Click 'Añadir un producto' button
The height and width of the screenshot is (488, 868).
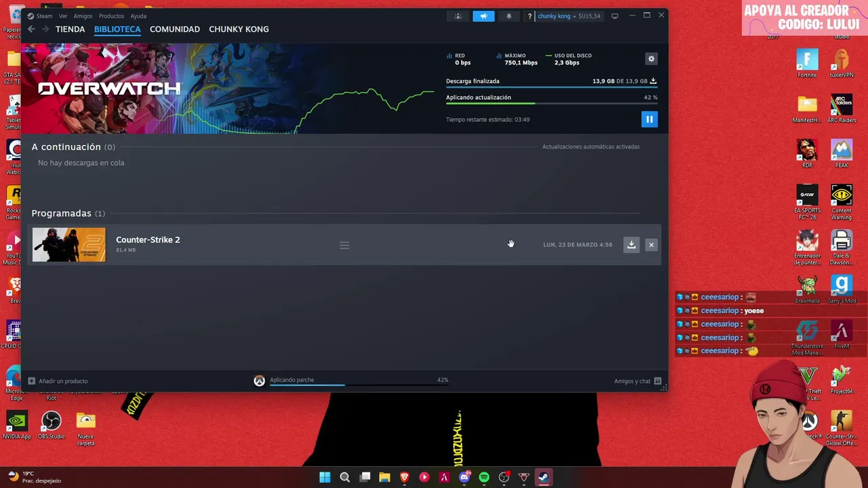[x=58, y=381]
